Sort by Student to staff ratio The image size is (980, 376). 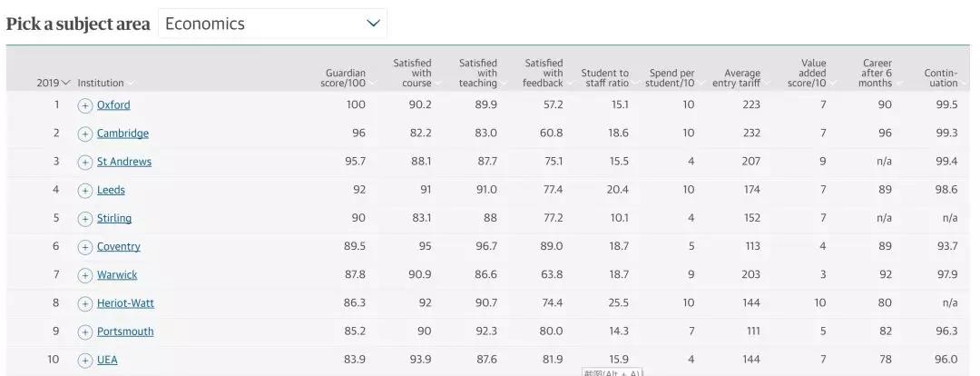pos(604,78)
